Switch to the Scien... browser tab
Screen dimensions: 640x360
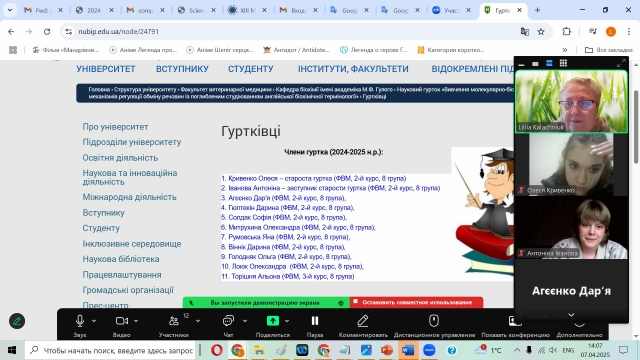click(x=196, y=10)
